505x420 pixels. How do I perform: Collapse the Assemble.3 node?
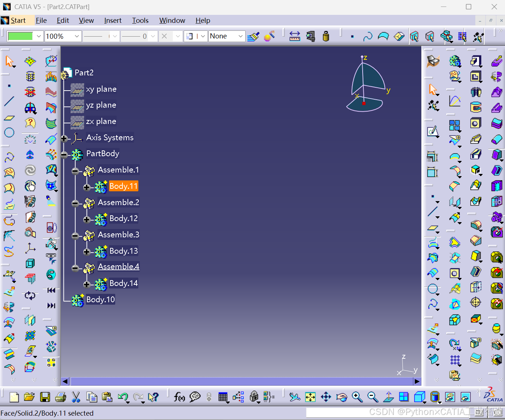point(75,236)
